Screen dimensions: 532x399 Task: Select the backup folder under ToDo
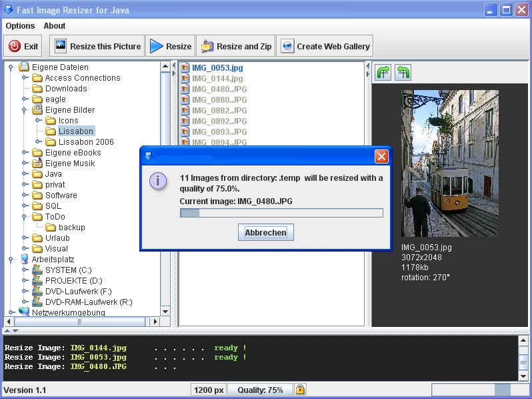click(71, 227)
